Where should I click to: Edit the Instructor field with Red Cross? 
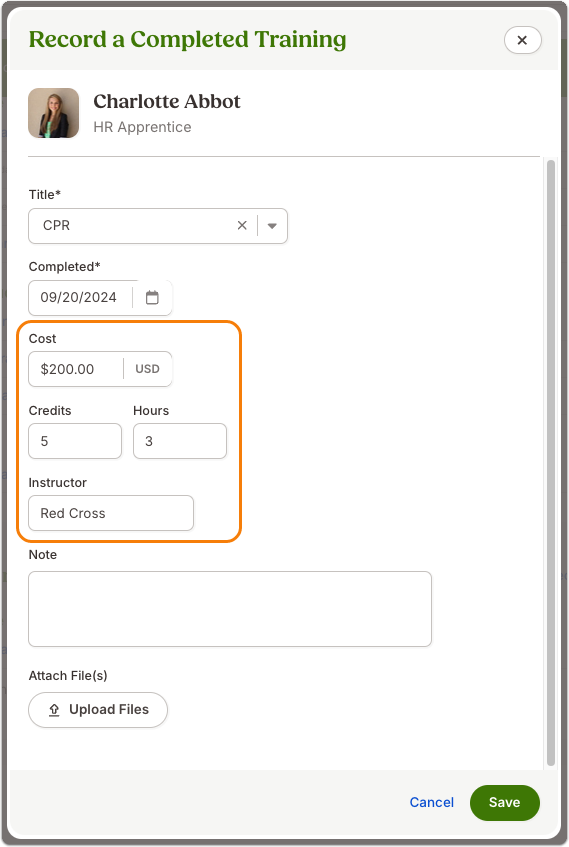[x=111, y=513]
